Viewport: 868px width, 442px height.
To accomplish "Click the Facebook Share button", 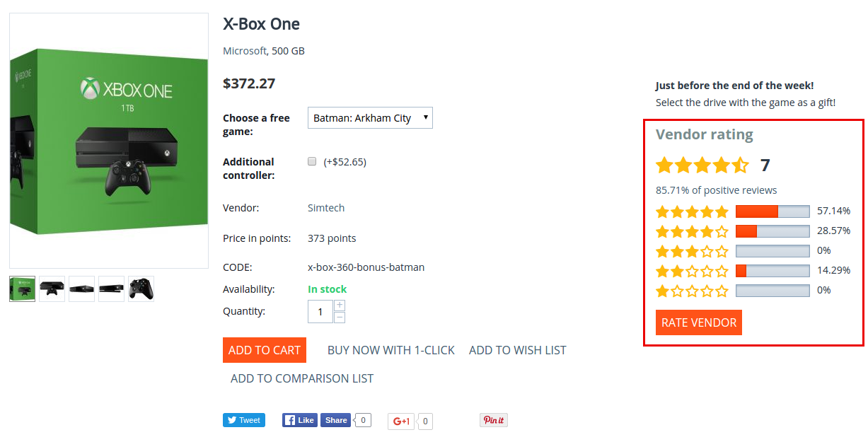I will click(x=335, y=420).
